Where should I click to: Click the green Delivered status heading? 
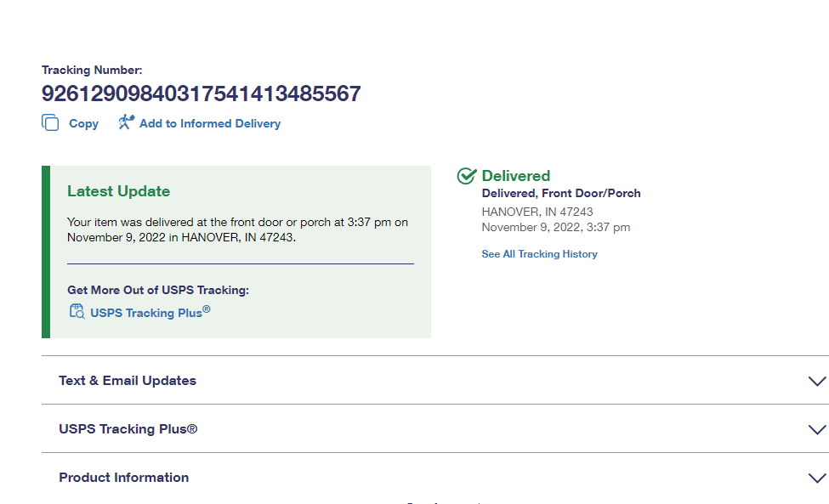tap(515, 176)
